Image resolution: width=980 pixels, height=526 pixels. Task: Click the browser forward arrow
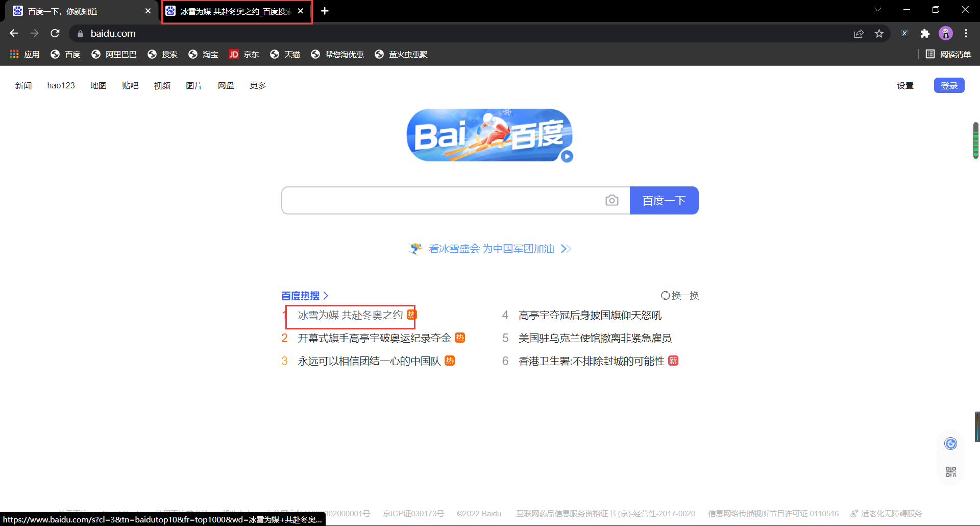[34, 33]
